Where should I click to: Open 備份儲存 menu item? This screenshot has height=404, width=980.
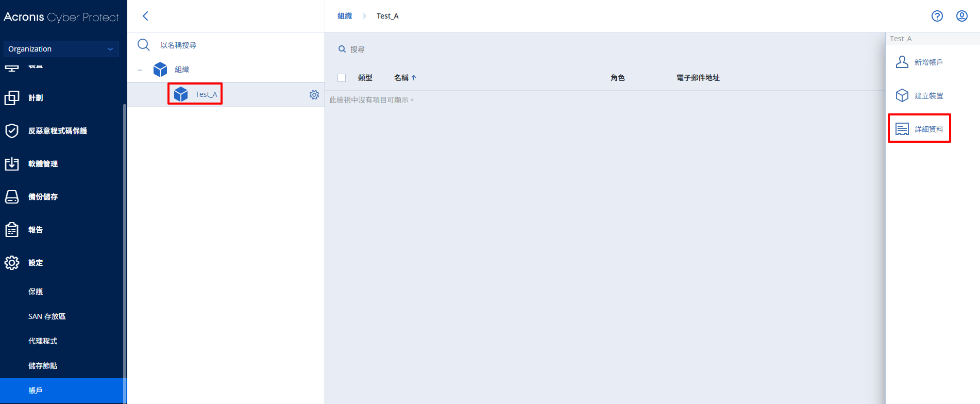pos(43,197)
